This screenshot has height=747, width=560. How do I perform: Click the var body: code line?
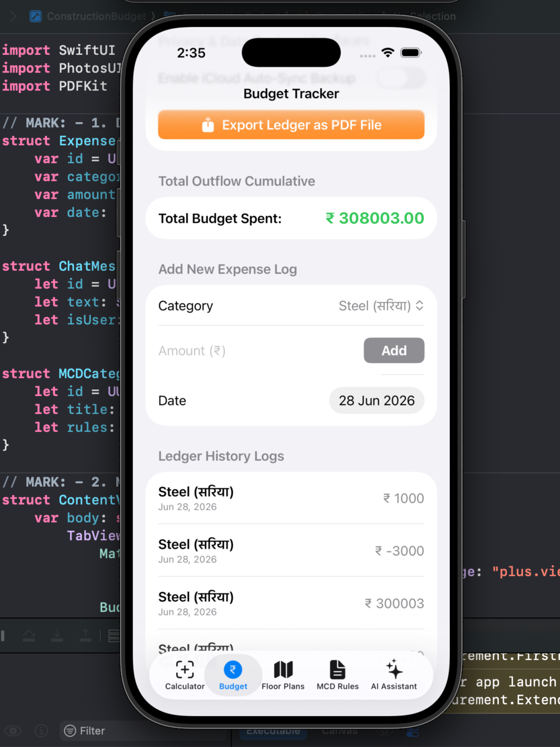tap(77, 518)
